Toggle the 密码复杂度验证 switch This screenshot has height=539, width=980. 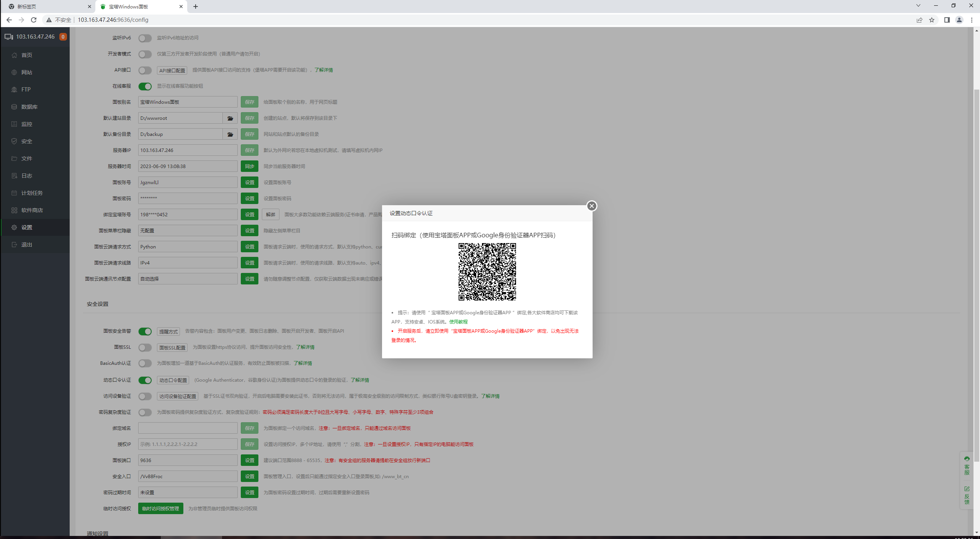(x=145, y=412)
